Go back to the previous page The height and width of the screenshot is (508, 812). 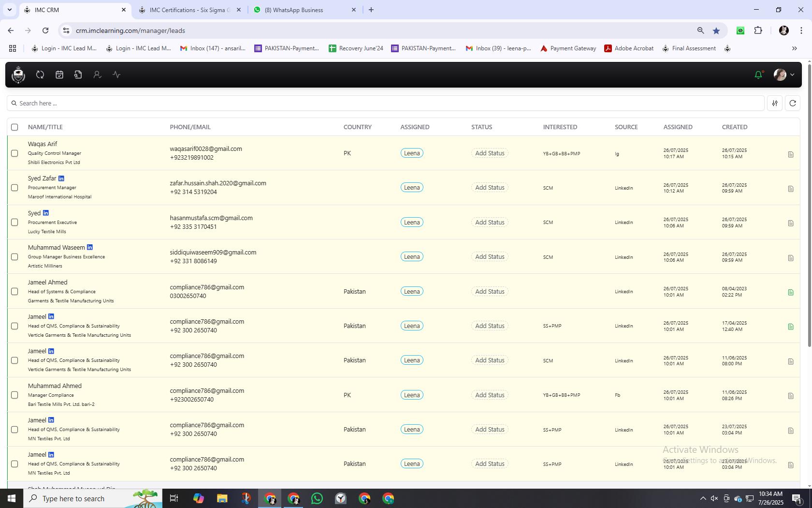click(x=11, y=30)
